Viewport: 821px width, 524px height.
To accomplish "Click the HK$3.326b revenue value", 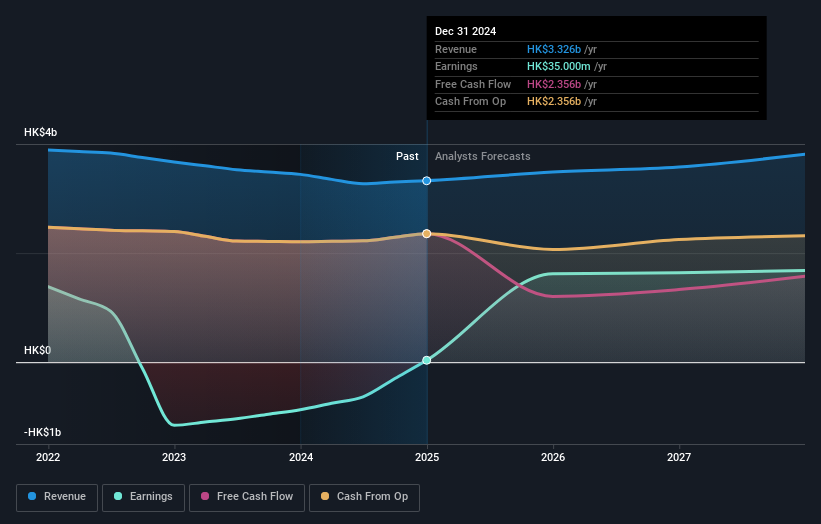I will pos(553,49).
